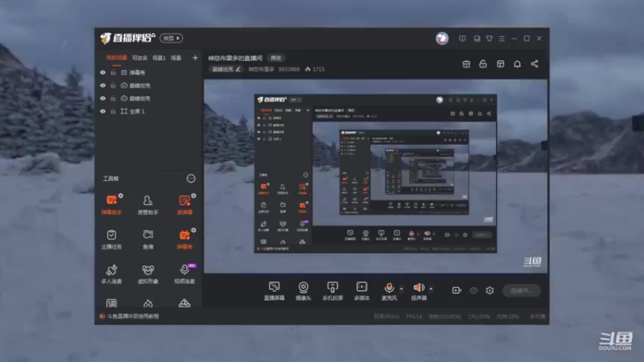Click the share icon in header

pyautogui.click(x=535, y=64)
